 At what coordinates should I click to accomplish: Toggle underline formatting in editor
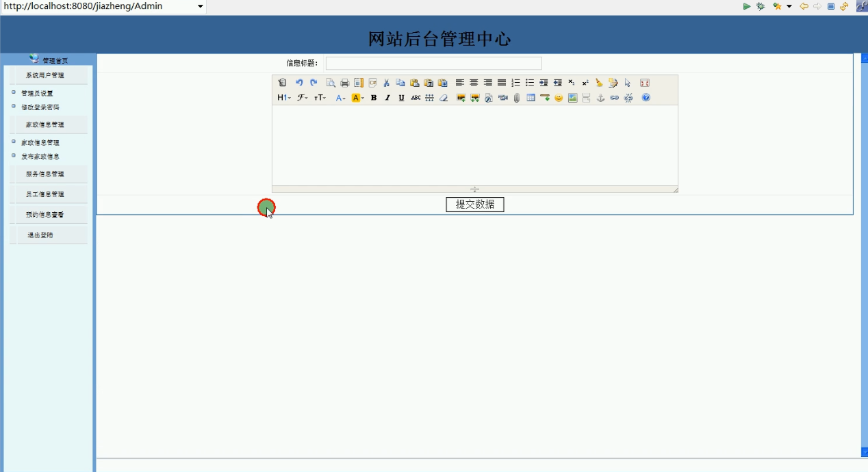[x=401, y=98]
